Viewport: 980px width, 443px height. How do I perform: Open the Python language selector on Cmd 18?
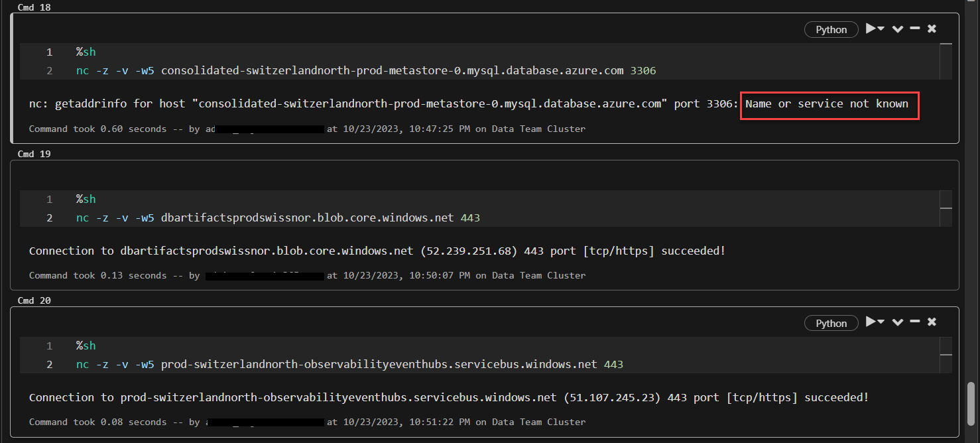tap(831, 29)
